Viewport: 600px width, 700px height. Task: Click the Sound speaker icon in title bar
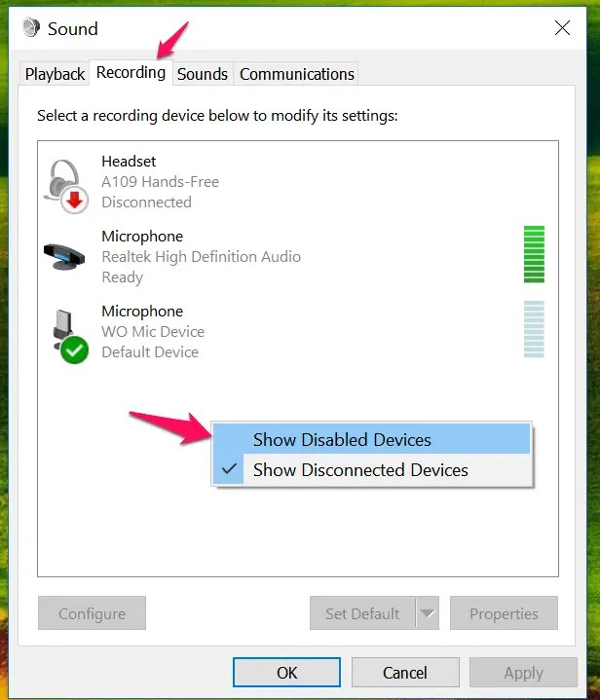coord(31,28)
